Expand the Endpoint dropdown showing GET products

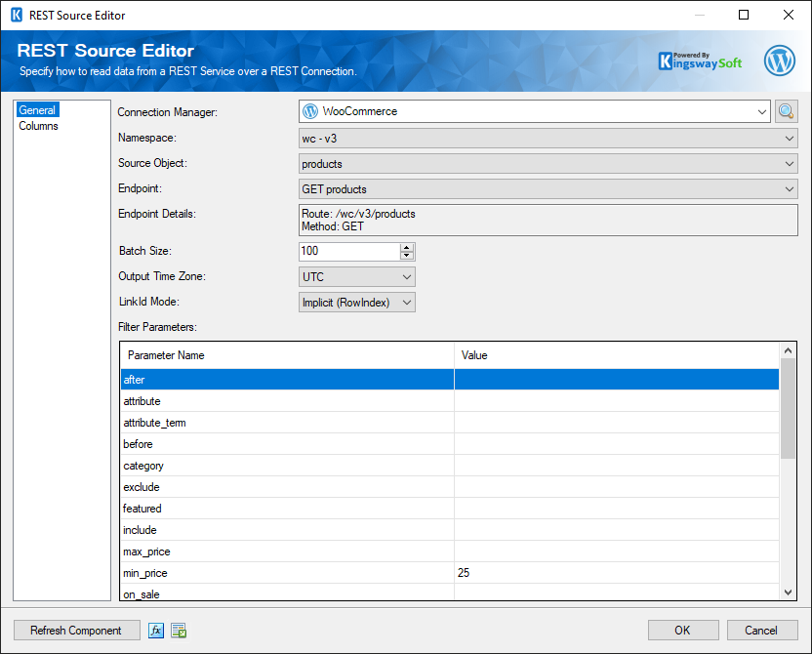click(x=789, y=188)
